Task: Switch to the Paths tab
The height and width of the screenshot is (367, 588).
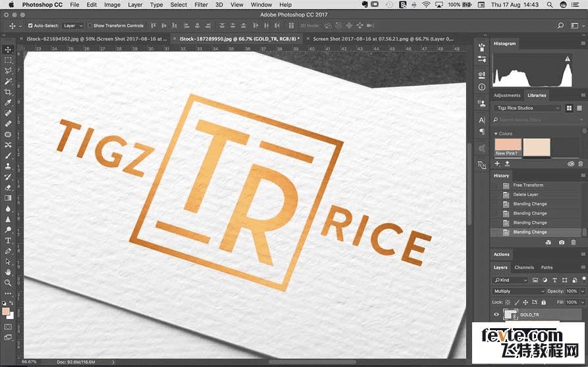Action: tap(547, 268)
